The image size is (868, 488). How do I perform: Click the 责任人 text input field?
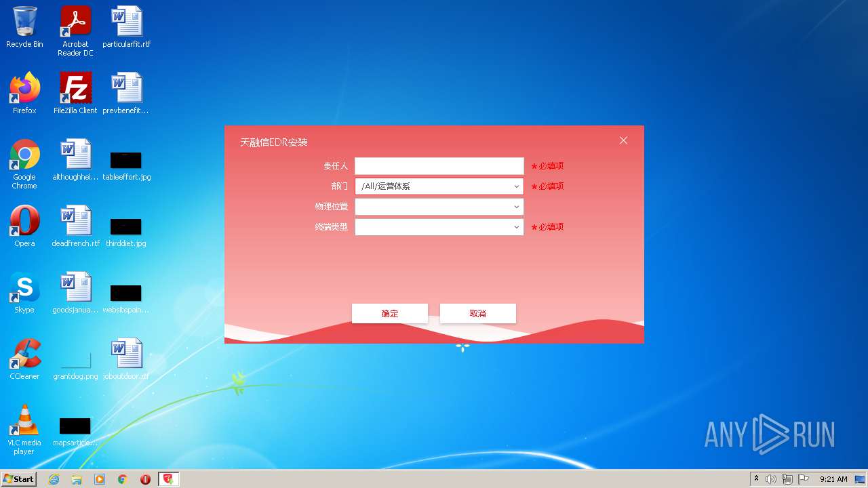439,166
